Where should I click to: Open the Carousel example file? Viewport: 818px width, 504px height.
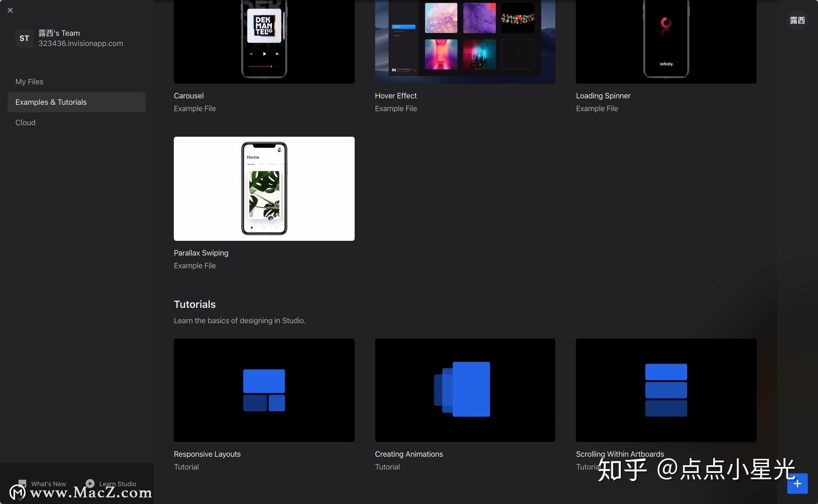[x=264, y=41]
